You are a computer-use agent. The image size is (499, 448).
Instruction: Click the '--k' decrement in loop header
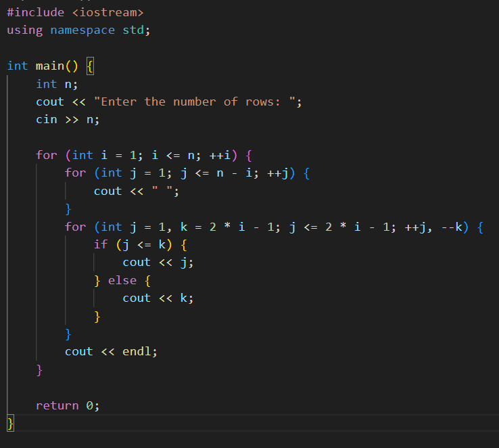click(452, 227)
